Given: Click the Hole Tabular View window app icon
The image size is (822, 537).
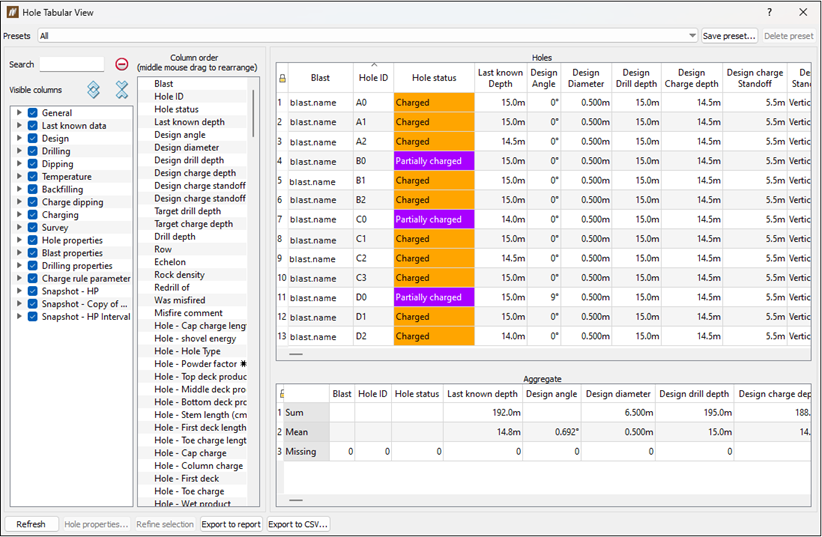Looking at the screenshot, I should click(13, 12).
